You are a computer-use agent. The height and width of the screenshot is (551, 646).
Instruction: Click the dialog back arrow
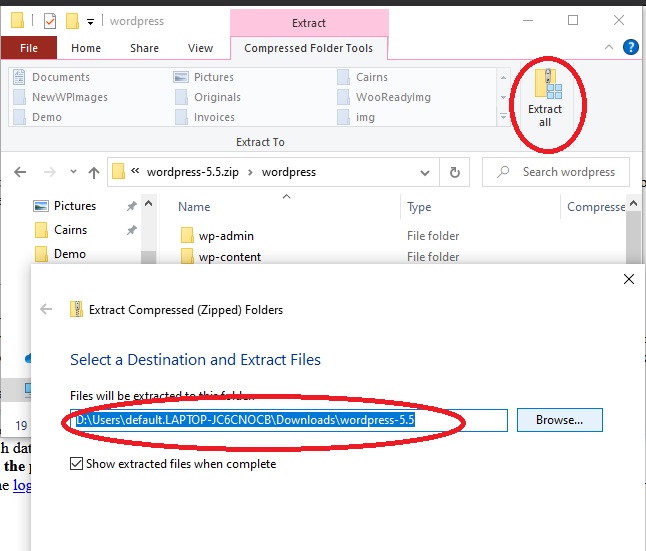pos(46,309)
